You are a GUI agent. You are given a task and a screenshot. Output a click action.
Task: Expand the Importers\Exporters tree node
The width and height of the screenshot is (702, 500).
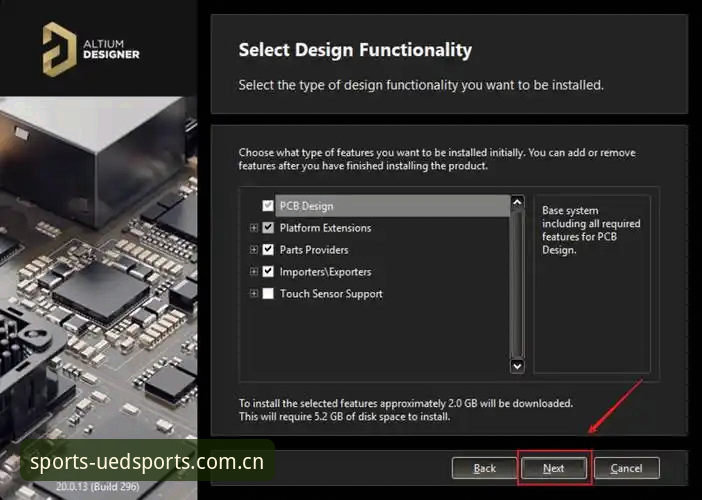[x=254, y=271]
